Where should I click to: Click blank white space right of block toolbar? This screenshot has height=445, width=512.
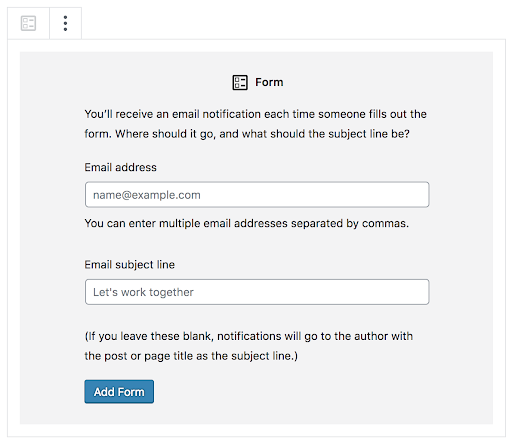coord(293,22)
